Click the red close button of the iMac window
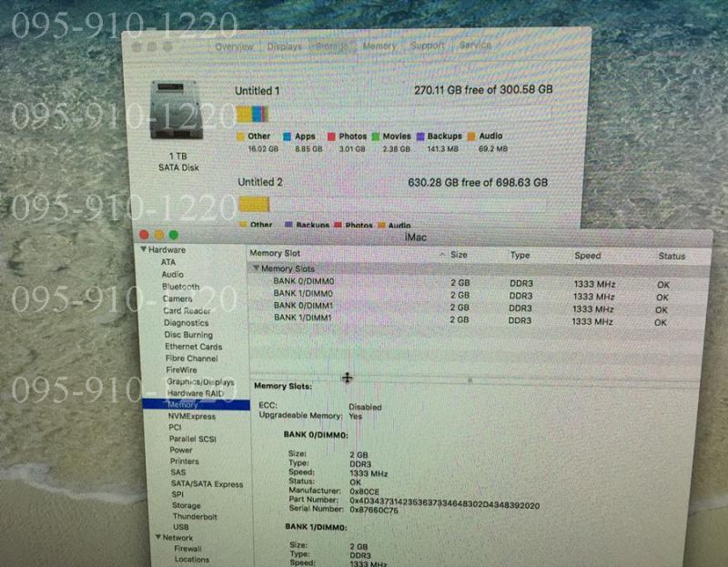This screenshot has height=567, width=728. (144, 235)
